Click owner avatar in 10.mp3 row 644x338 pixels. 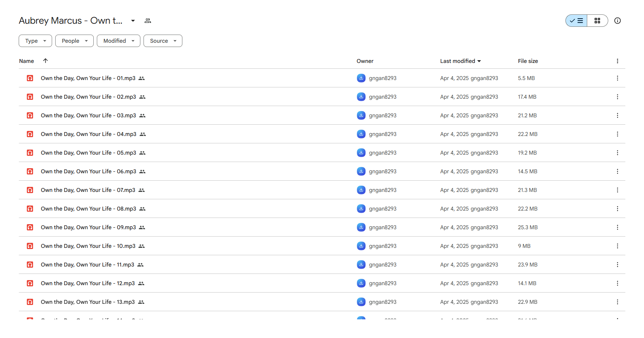pyautogui.click(x=361, y=246)
